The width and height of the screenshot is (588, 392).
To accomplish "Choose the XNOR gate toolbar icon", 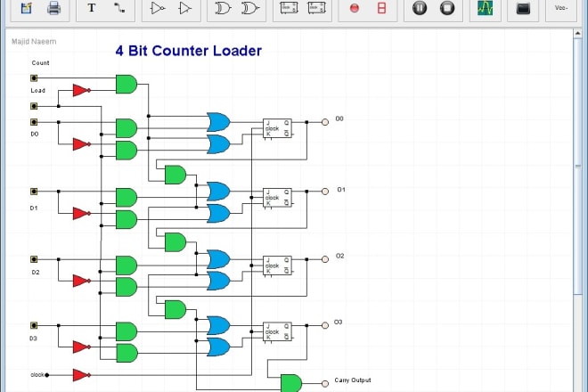I will (x=250, y=8).
